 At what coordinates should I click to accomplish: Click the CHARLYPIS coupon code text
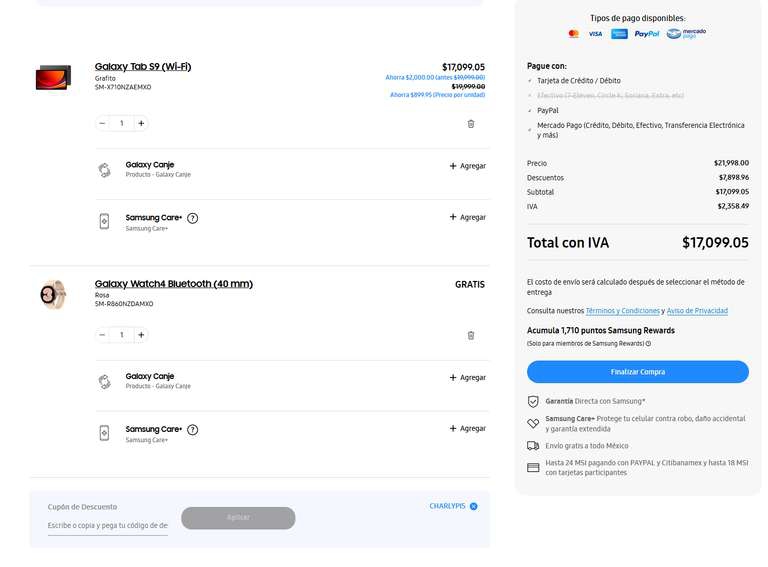tap(447, 506)
